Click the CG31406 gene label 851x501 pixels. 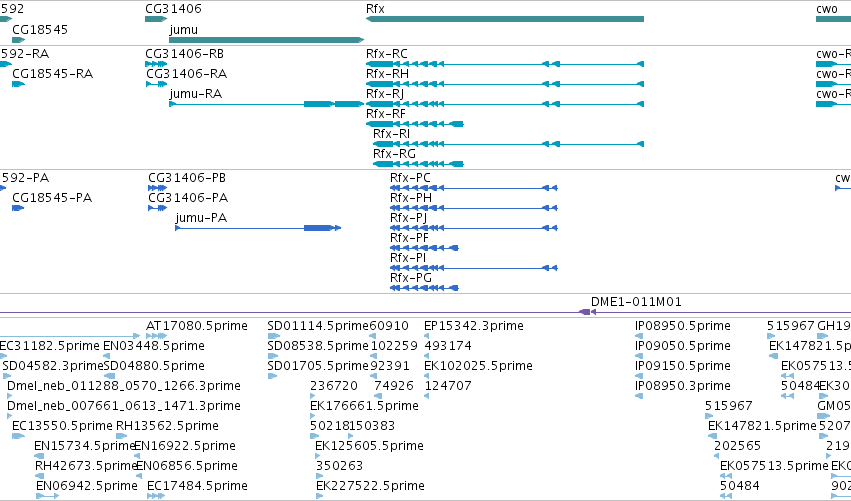coord(173,9)
